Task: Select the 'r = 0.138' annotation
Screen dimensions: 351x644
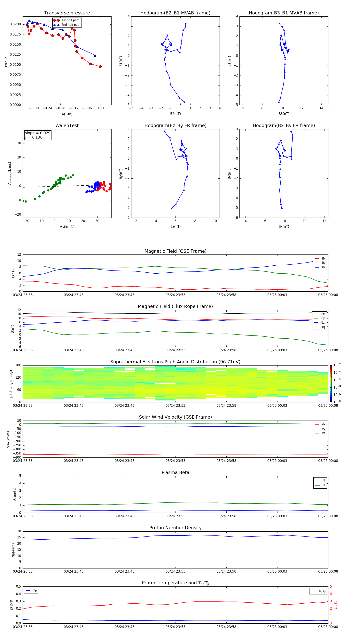Action: tap(34, 137)
